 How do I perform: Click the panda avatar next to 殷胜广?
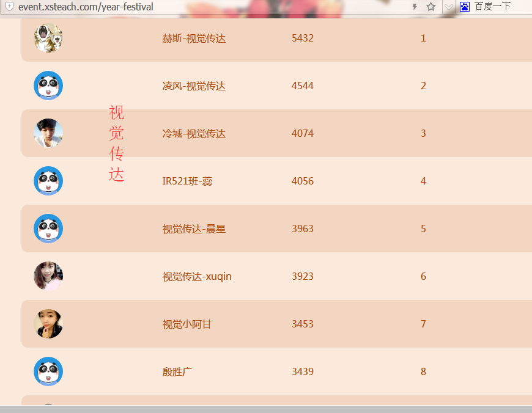(48, 371)
